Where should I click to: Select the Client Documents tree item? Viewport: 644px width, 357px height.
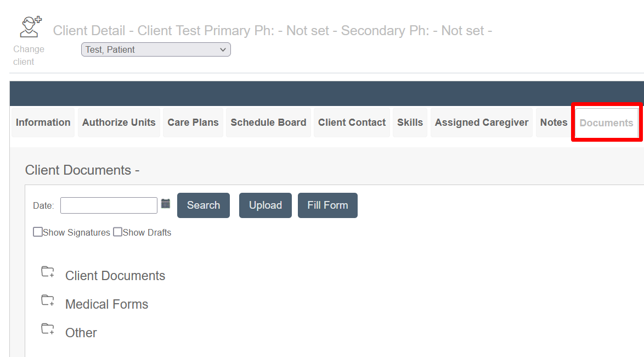pos(115,276)
